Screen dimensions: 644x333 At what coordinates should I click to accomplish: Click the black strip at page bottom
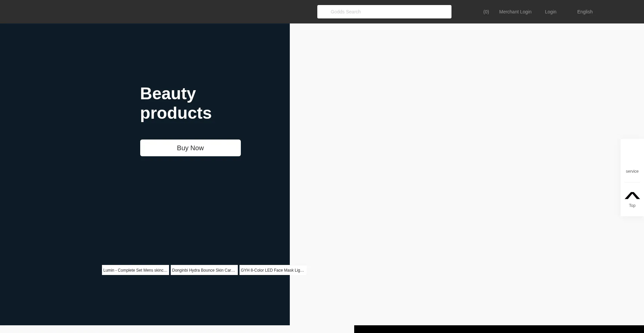pos(499,329)
